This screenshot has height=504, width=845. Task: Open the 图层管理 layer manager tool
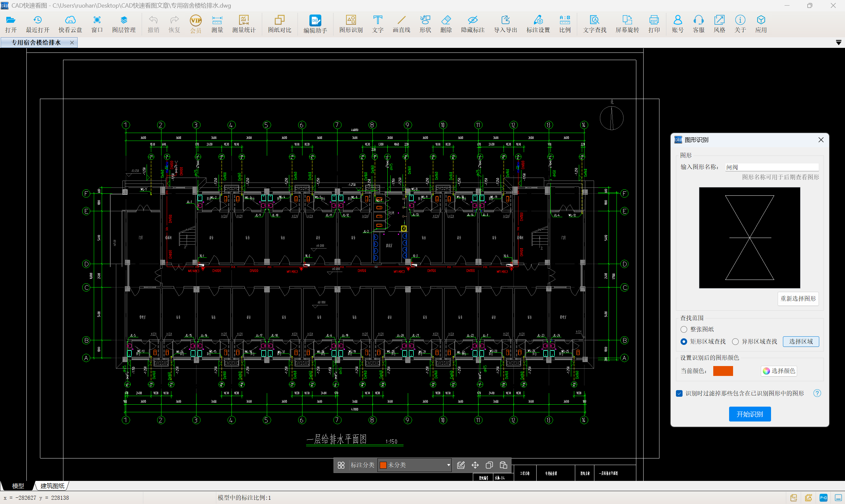click(124, 24)
